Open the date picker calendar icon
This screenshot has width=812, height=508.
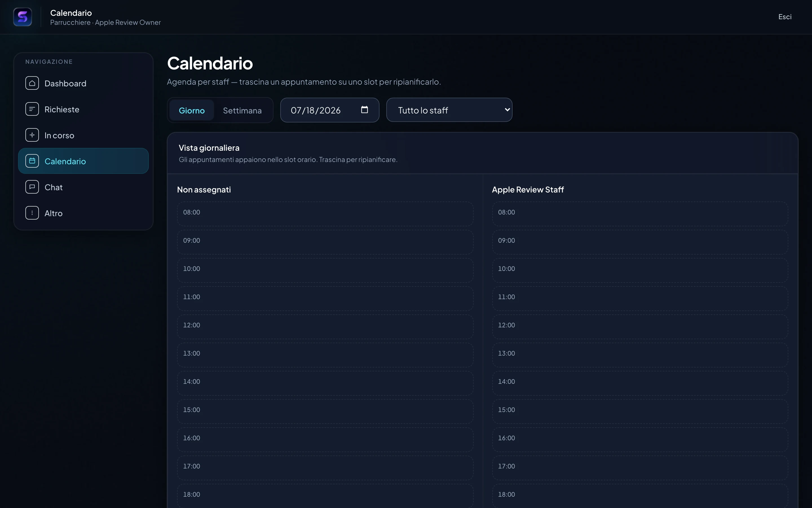pyautogui.click(x=364, y=110)
